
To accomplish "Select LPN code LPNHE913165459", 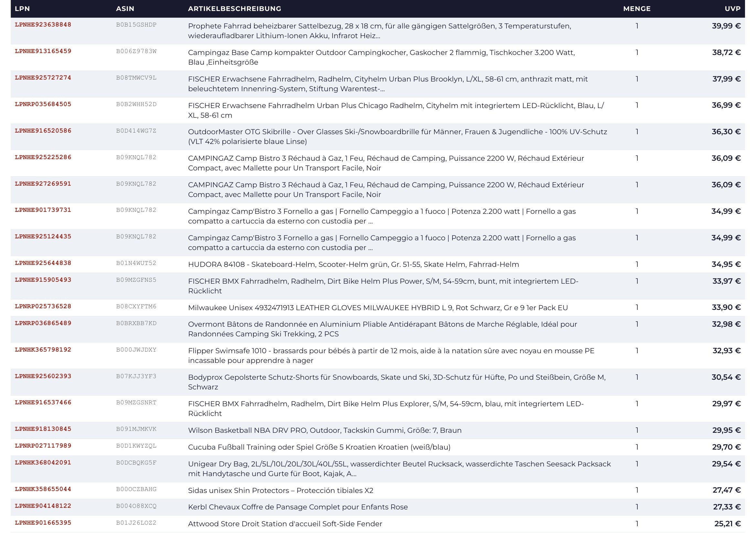I will click(x=43, y=51).
